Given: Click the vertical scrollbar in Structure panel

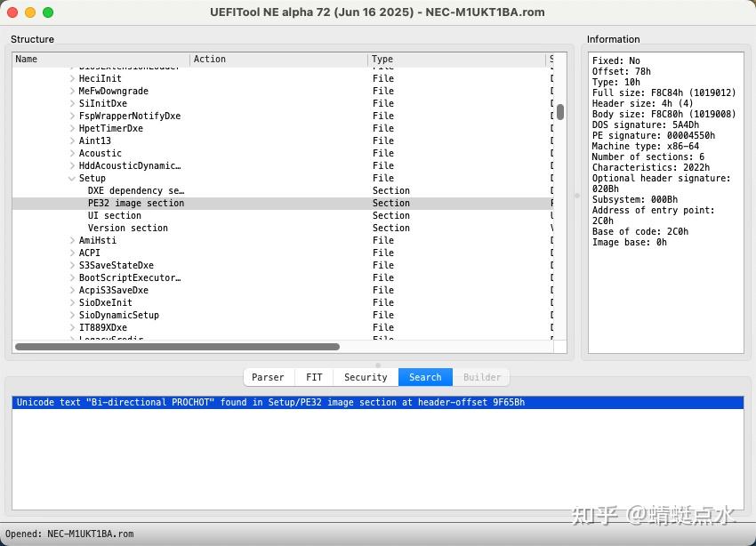Looking at the screenshot, I should pyautogui.click(x=561, y=114).
